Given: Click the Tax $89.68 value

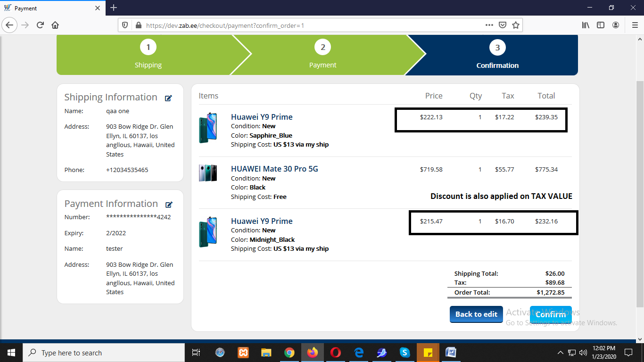Looking at the screenshot, I should point(555,283).
